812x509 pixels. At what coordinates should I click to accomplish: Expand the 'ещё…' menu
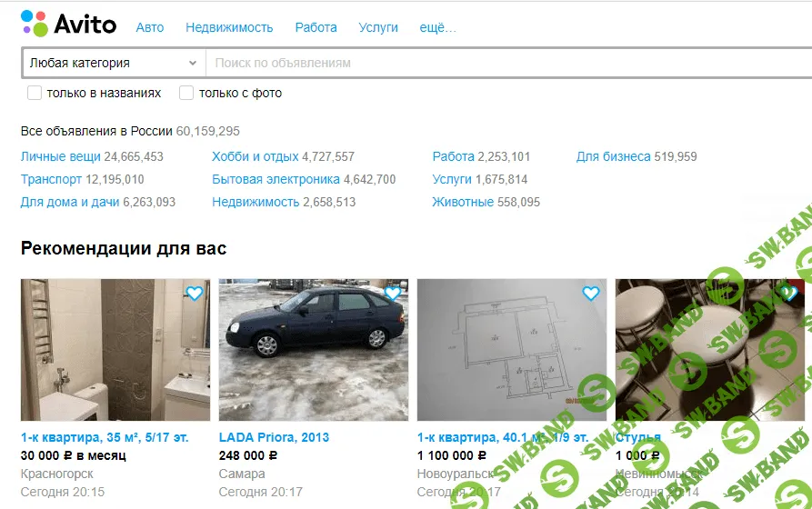coord(437,27)
